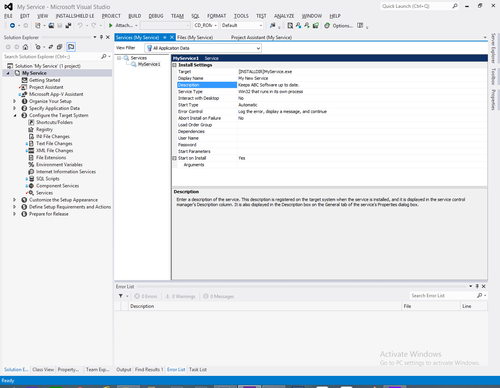Collapse Configure the Target System node
Image resolution: width=500 pixels, height=388 pixels.
coord(15,115)
